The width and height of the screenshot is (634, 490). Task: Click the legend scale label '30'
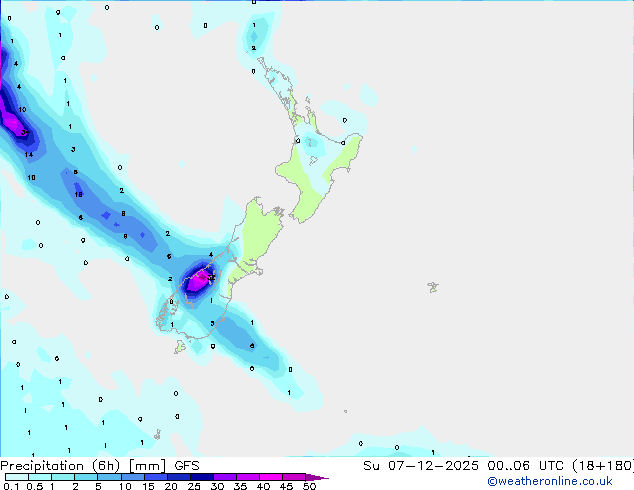click(217, 486)
